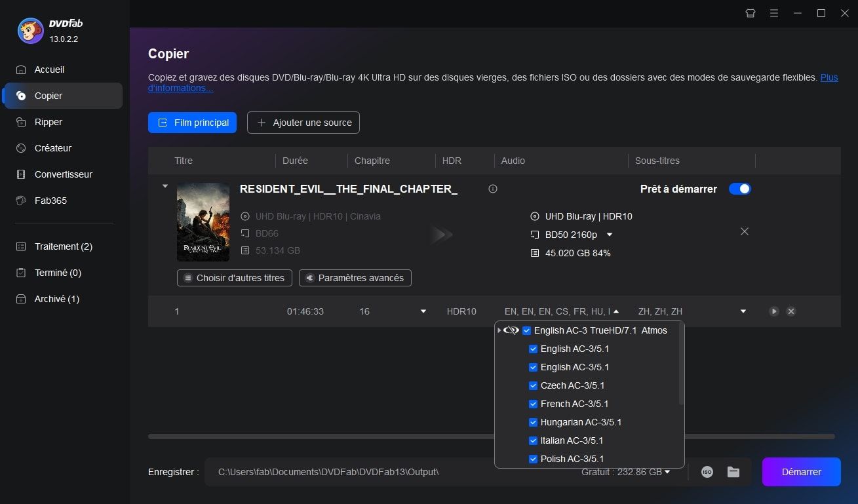
Task: Open the hamburger menu in title bar
Action: point(774,13)
